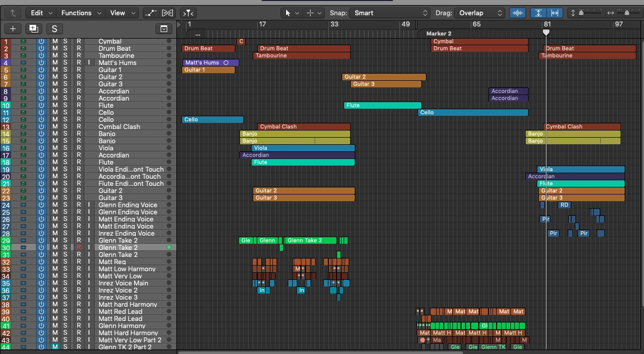Click the duplicate track button
This screenshot has height=354, width=644.
coord(34,28)
